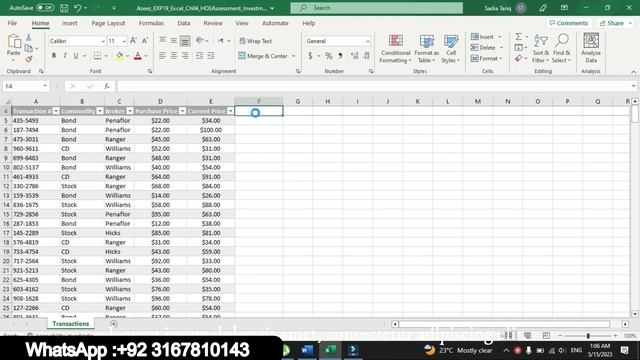Center text horizontally in cell
The width and height of the screenshot is (640, 360).
click(174, 56)
